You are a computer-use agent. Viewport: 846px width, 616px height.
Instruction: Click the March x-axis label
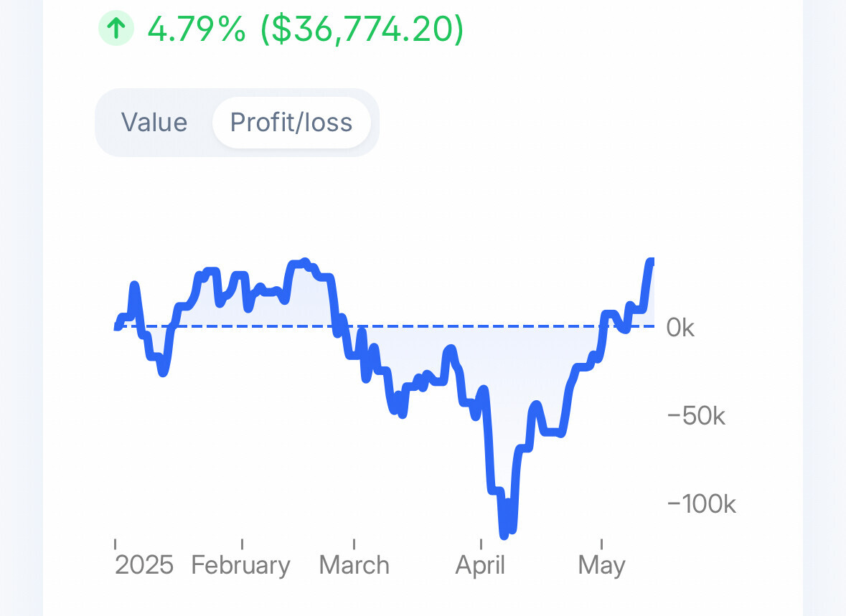354,565
